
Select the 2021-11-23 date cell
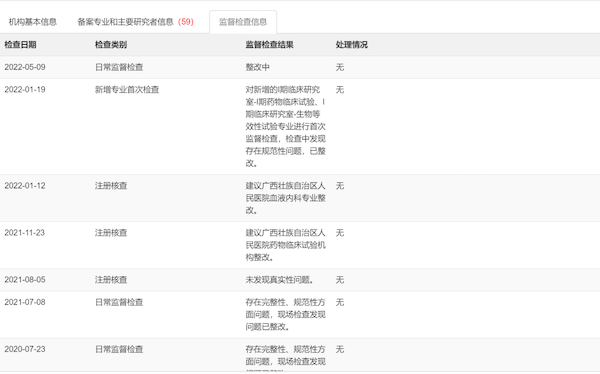(24, 233)
